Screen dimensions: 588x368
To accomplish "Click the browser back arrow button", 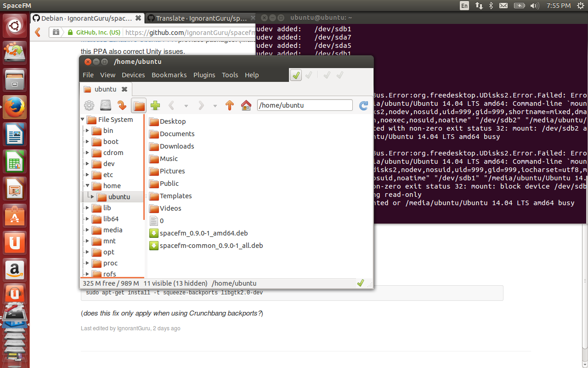I will [39, 33].
